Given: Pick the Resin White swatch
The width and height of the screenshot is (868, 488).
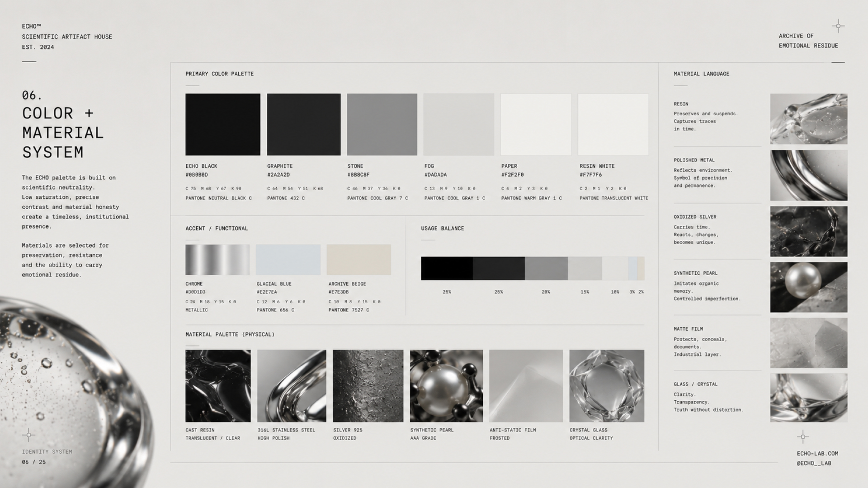Looking at the screenshot, I should click(613, 125).
